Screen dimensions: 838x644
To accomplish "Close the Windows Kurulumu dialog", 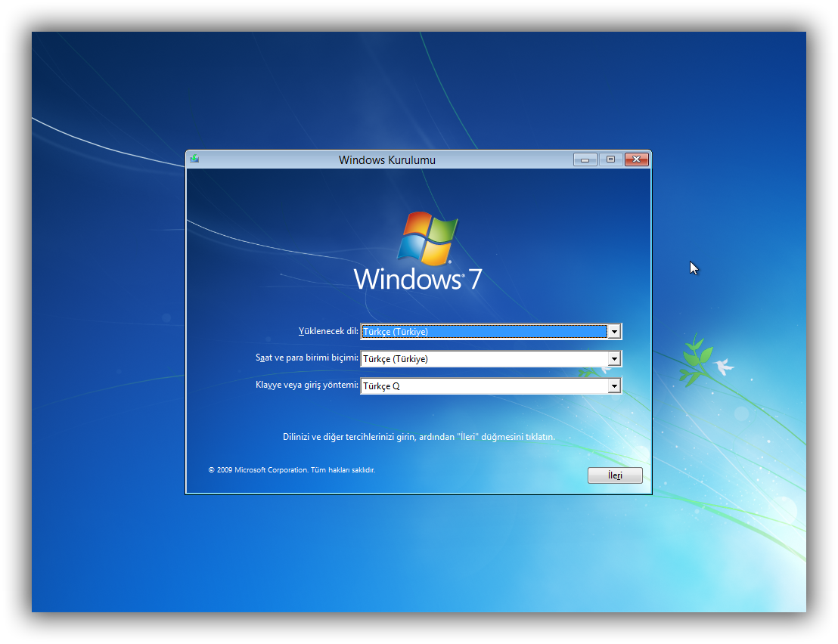I will click(x=636, y=159).
